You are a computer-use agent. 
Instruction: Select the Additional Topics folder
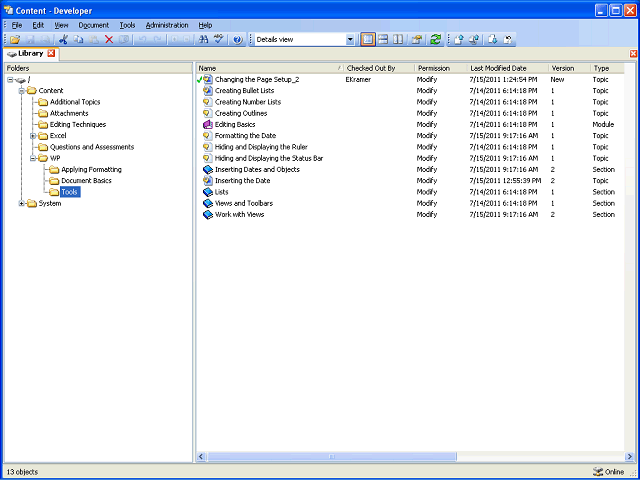point(75,102)
